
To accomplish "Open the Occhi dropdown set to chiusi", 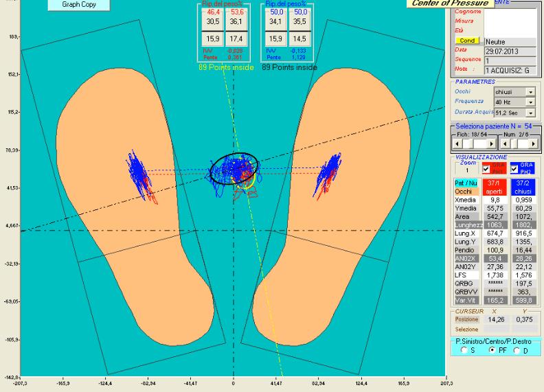I will click(x=530, y=92).
